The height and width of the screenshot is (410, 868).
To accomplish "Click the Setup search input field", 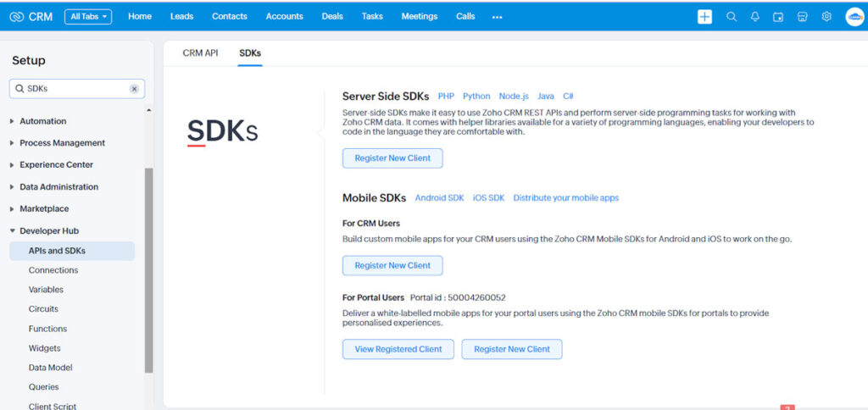I will tap(77, 89).
